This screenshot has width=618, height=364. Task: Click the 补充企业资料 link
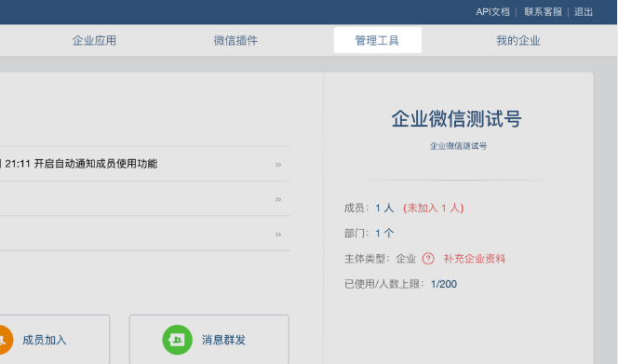click(x=475, y=259)
